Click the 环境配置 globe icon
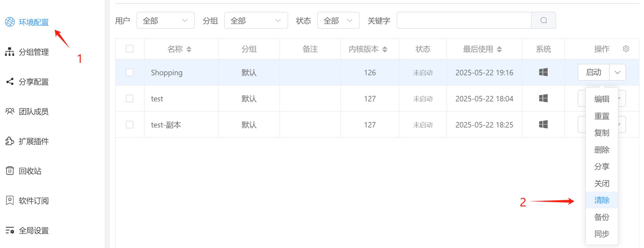Image resolution: width=644 pixels, height=248 pixels. (x=10, y=22)
